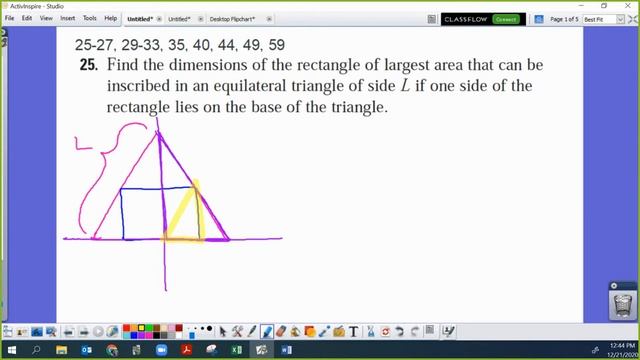
Task: Open the flipchart Trash Can
Action: click(623, 305)
